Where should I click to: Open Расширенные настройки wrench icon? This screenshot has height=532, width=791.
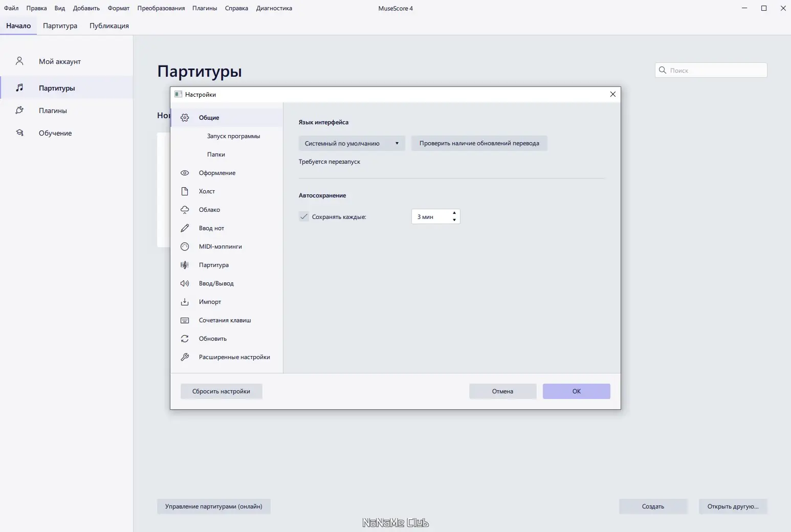coord(185,357)
